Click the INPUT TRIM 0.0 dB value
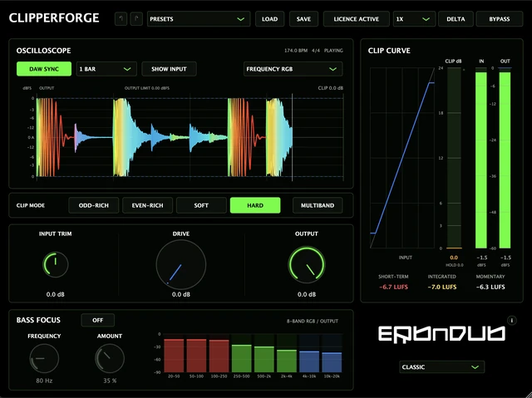 (56, 294)
